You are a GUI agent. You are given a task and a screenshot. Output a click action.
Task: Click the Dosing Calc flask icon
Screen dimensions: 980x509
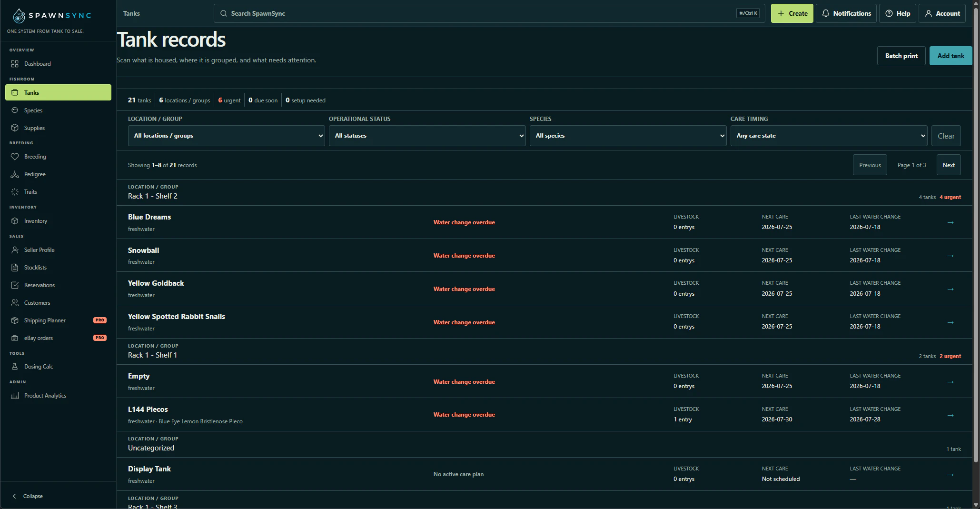click(15, 367)
